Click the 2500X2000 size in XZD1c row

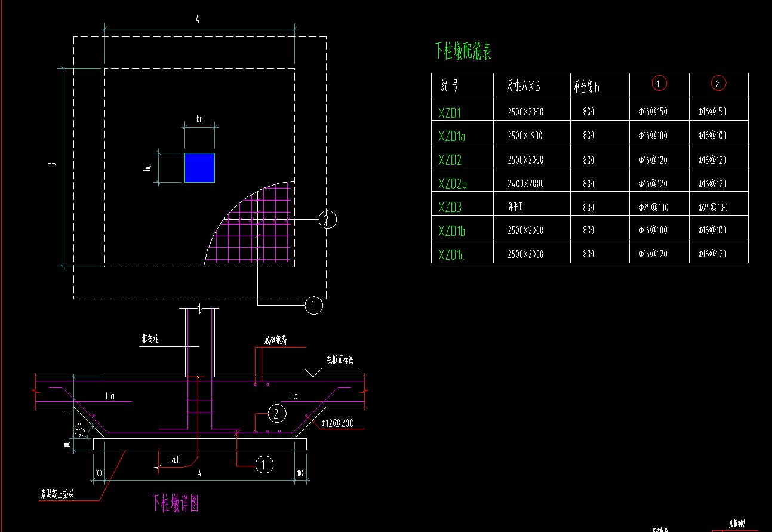(x=525, y=254)
